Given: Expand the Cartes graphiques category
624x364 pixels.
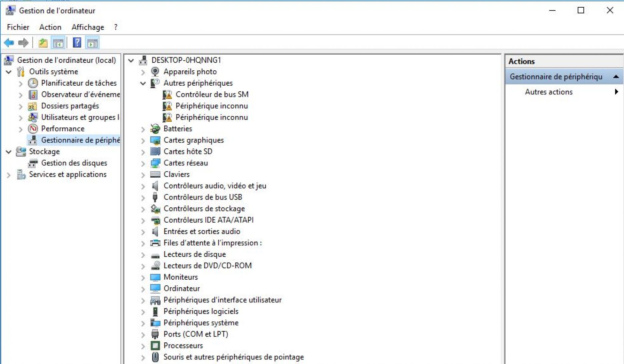Looking at the screenshot, I should [x=143, y=140].
